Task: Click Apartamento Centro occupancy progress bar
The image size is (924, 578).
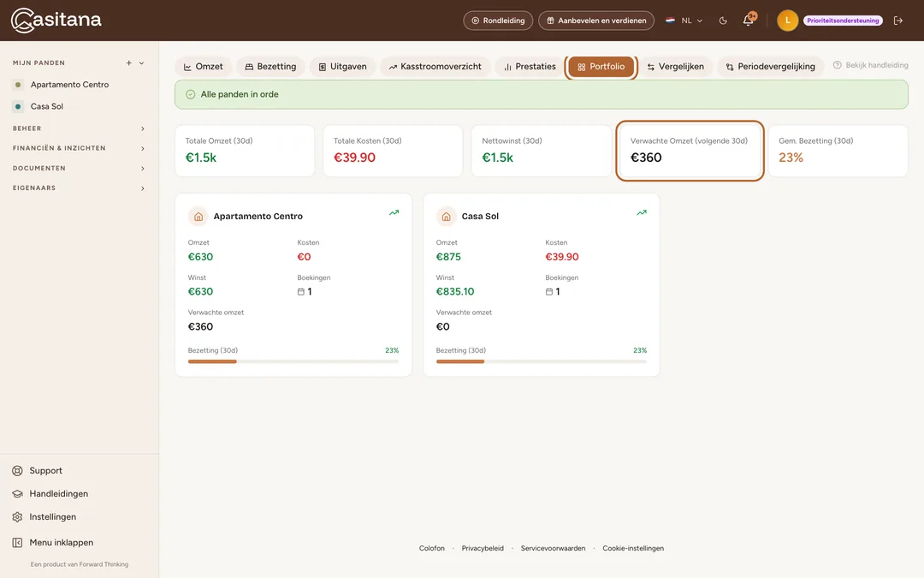Action: (x=293, y=361)
